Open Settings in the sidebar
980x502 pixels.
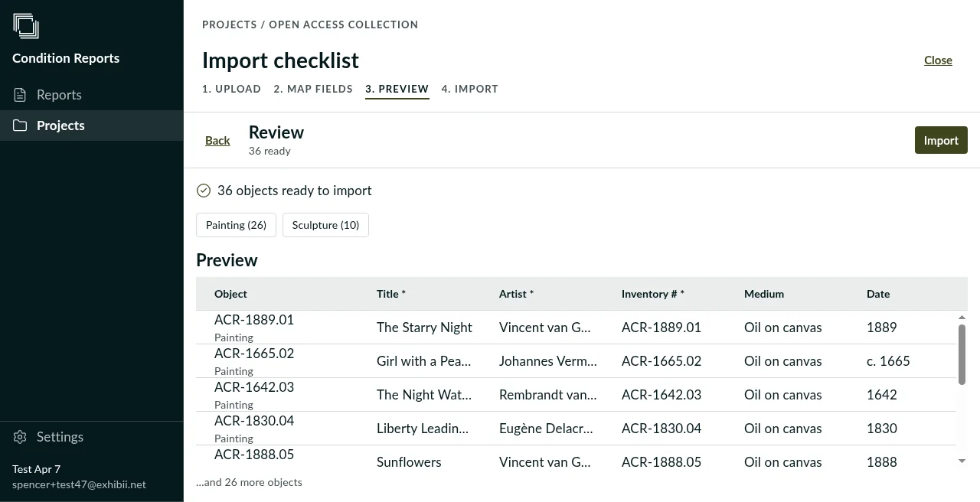[92, 437]
